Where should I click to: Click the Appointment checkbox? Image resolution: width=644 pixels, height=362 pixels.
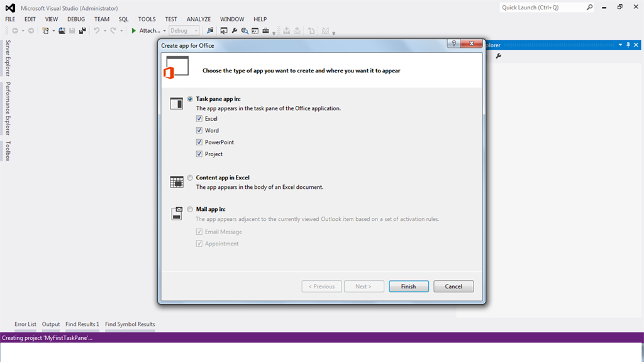pos(199,244)
